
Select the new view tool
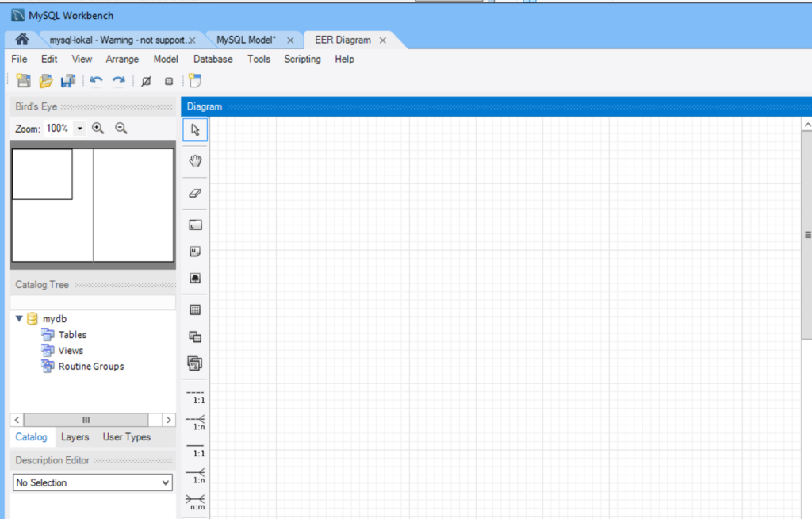point(195,336)
